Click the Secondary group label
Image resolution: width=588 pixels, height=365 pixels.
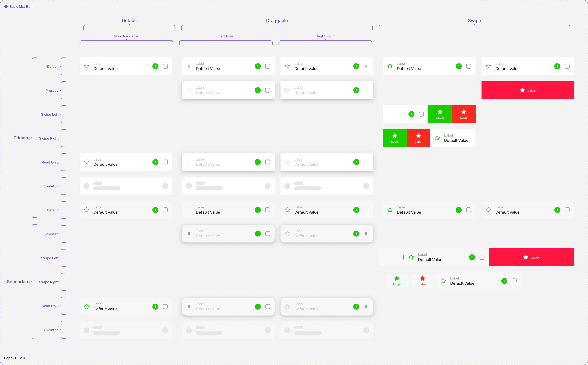point(18,282)
